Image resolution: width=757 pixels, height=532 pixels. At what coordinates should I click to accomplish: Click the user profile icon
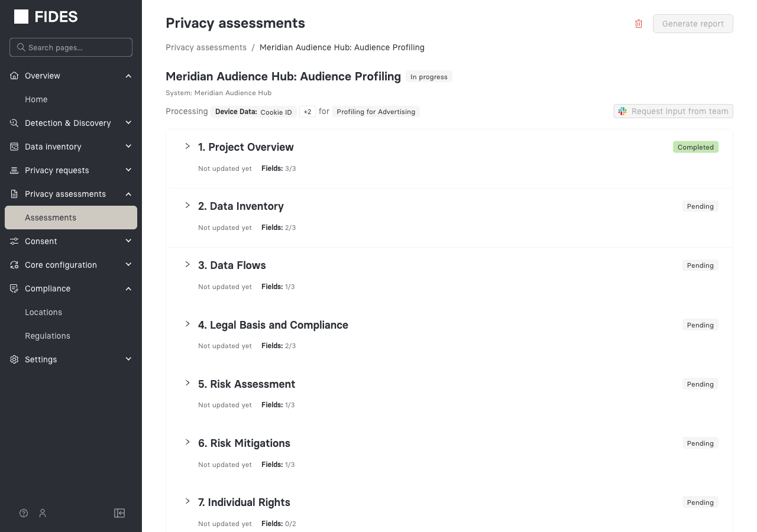point(42,513)
